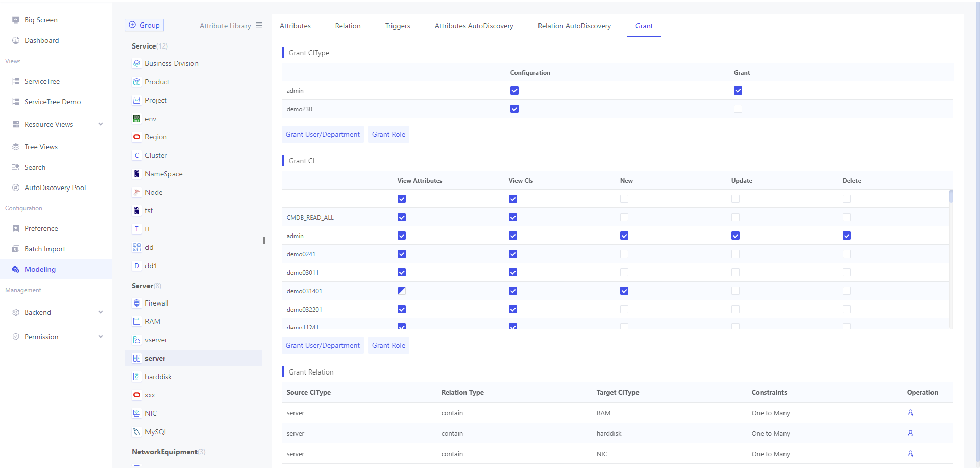Click the env CI type icon

click(x=137, y=119)
